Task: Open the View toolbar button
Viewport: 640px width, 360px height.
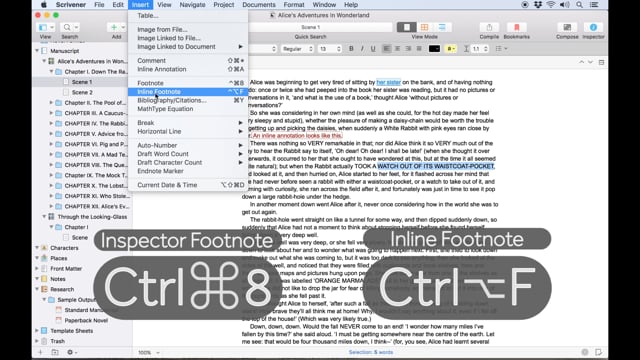Action: point(45,27)
